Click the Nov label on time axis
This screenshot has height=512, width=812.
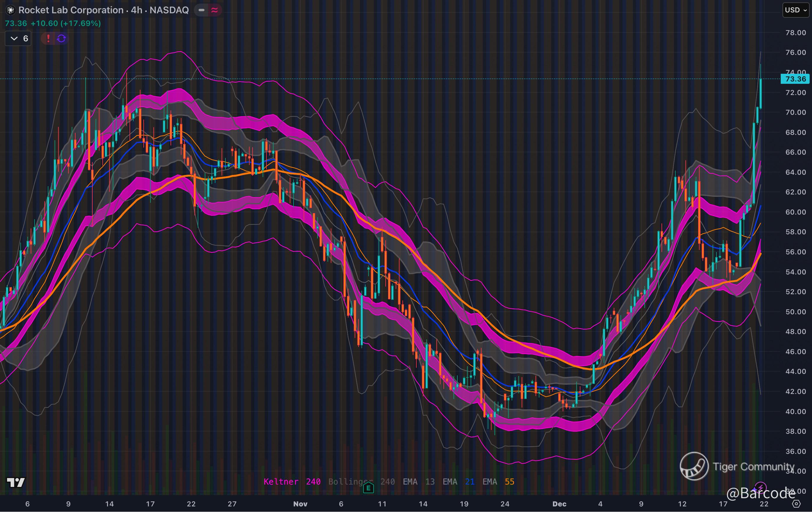(300, 504)
